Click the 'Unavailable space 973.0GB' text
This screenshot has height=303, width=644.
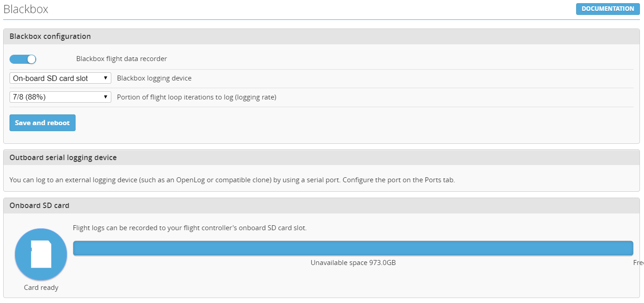coord(353,263)
